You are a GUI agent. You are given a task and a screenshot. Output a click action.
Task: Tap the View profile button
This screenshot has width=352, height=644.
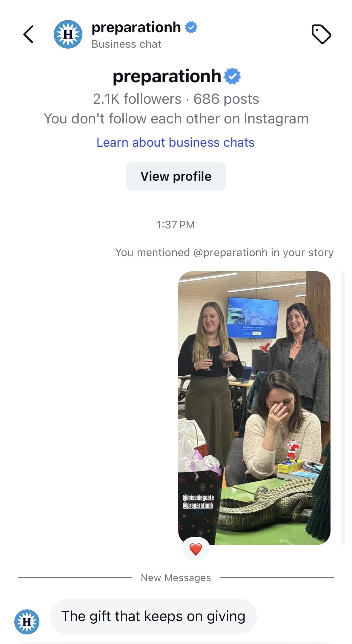(176, 176)
